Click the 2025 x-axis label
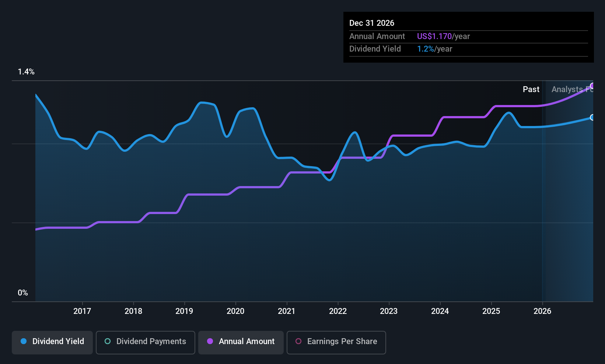 [491, 311]
